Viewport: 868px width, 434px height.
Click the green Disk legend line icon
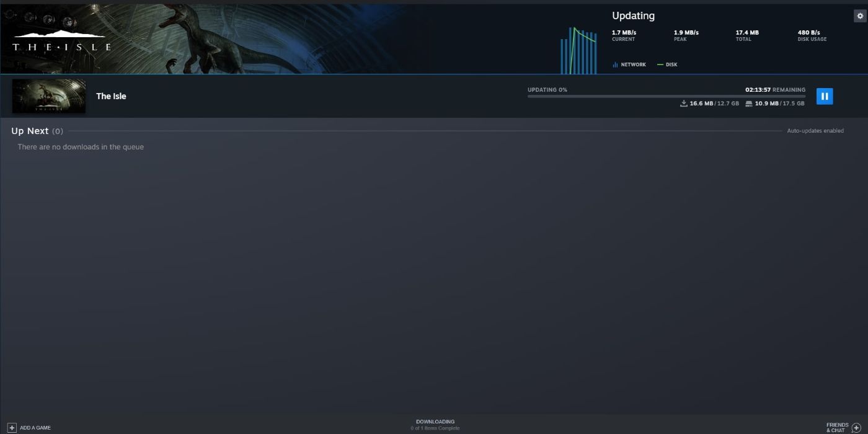[660, 64]
